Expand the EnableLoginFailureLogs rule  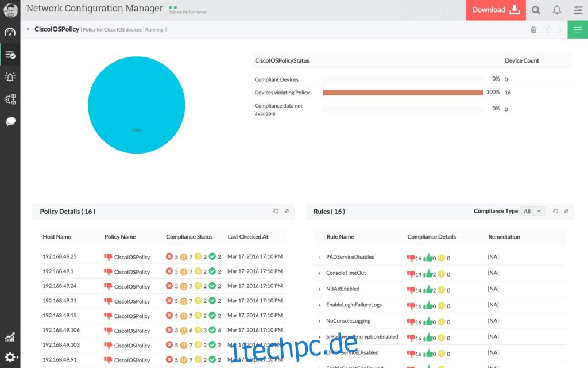[319, 305]
